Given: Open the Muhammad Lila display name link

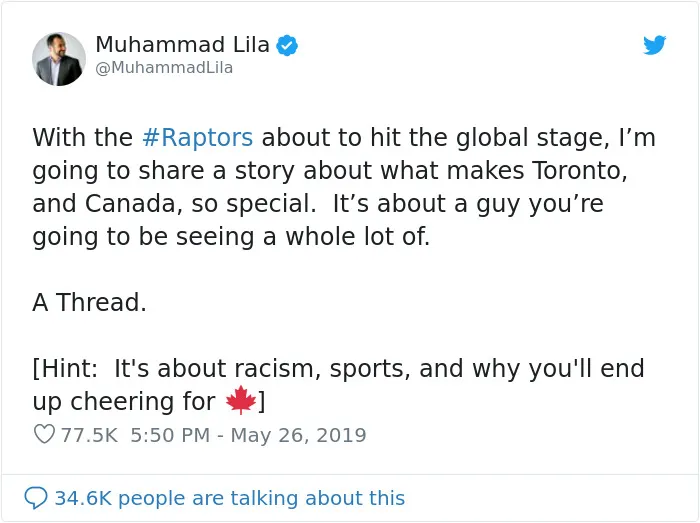Looking at the screenshot, I should pyautogui.click(x=182, y=45).
